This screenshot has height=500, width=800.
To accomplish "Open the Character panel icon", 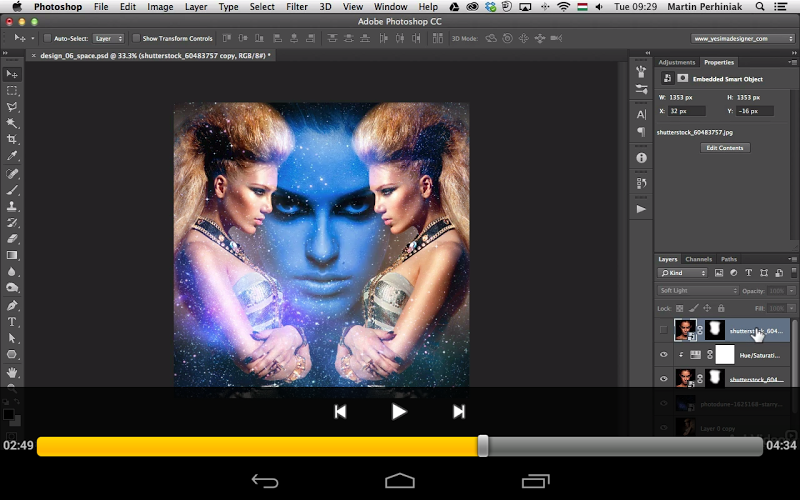I will tap(641, 114).
